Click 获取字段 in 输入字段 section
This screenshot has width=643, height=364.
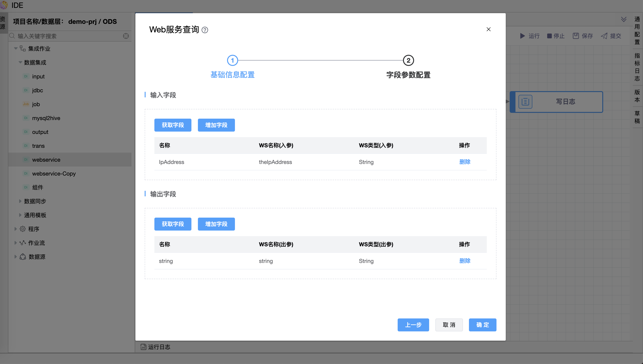click(173, 125)
